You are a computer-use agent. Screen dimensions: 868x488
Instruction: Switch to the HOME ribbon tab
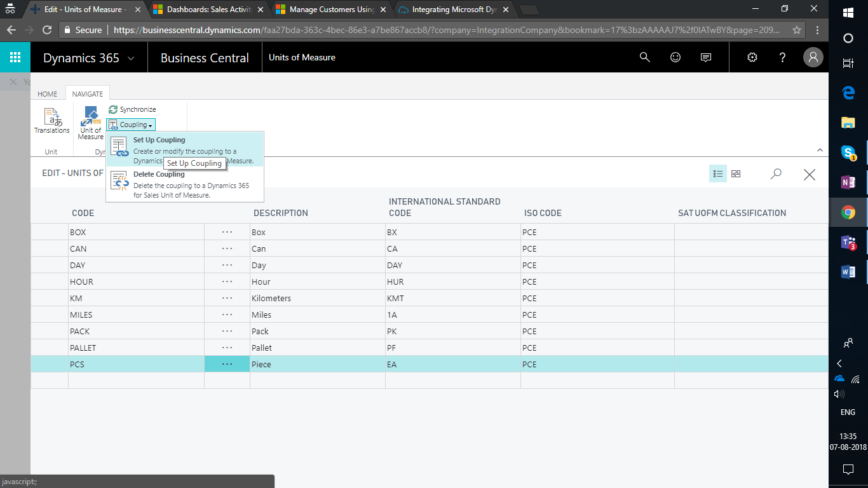48,94
